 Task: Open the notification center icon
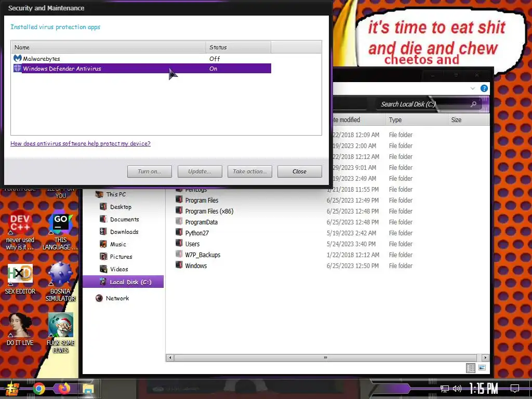point(515,388)
